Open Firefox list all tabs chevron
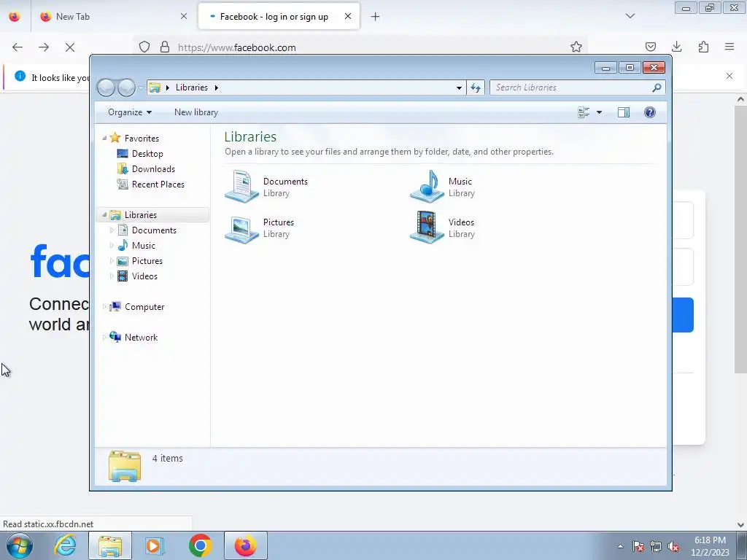This screenshot has width=747, height=560. [x=630, y=16]
